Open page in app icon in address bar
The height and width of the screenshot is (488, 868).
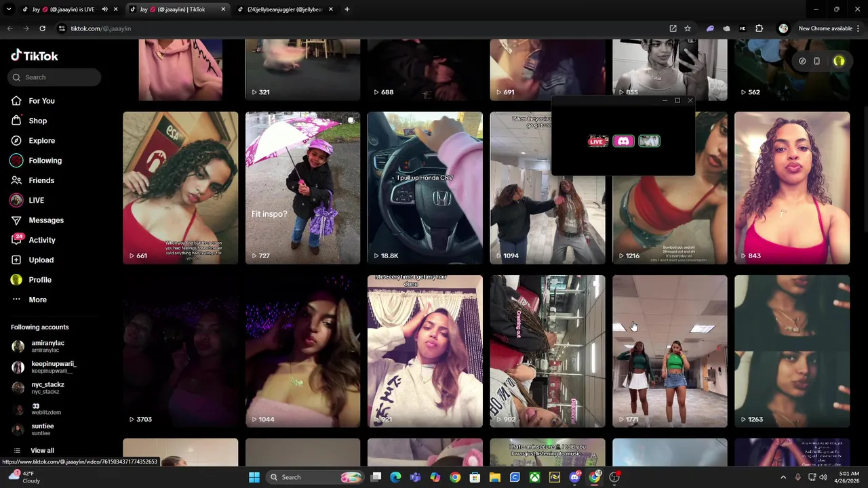(673, 28)
